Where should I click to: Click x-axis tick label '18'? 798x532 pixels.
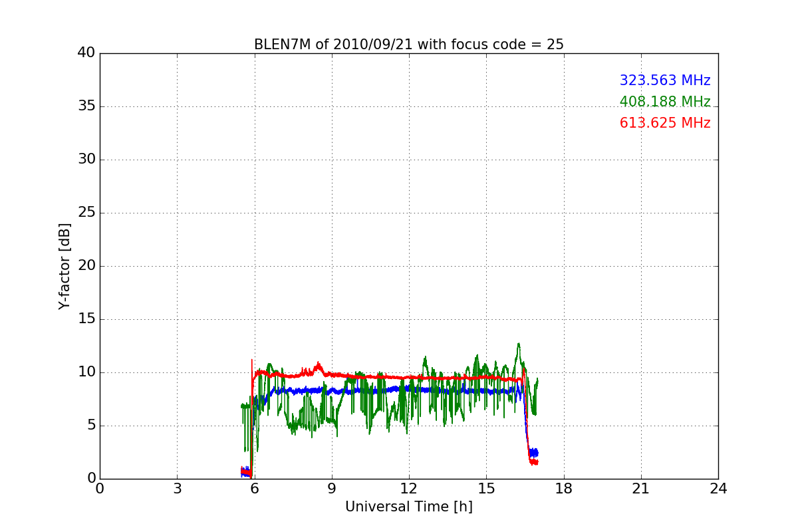pos(564,489)
